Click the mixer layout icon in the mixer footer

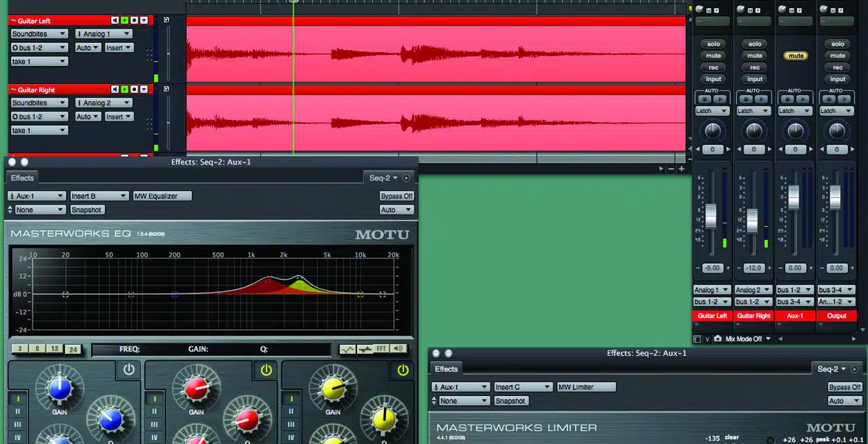[697, 339]
